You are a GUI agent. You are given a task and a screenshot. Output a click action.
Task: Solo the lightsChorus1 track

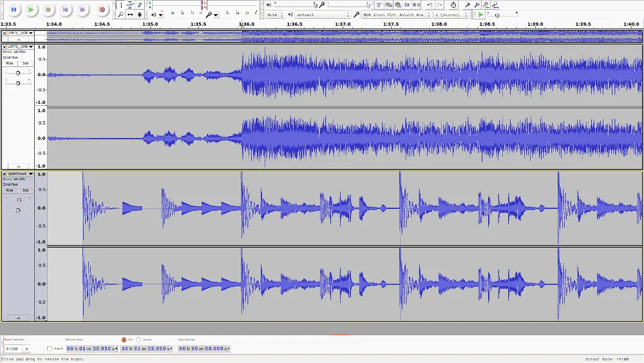[26, 190]
